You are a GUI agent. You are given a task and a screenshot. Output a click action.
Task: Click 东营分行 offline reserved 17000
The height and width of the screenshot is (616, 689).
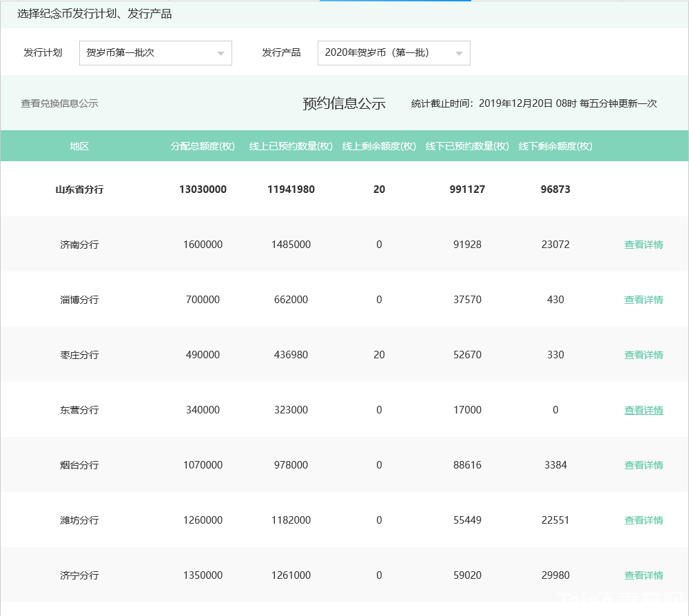[467, 410]
